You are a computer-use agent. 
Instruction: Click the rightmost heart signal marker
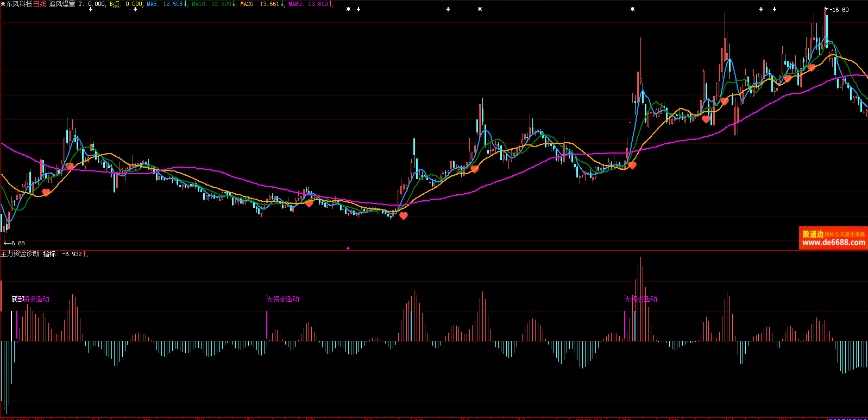coord(812,68)
